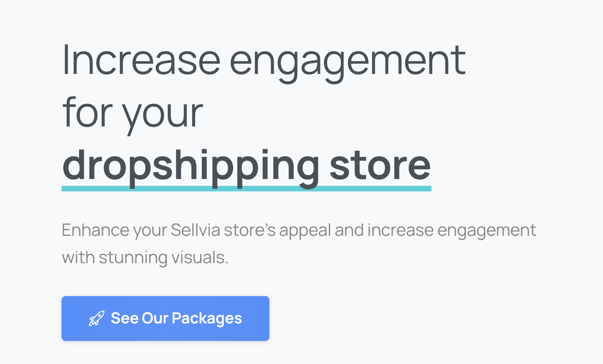Click the teal underline beneath the heading
The height and width of the screenshot is (364, 603).
(246, 188)
